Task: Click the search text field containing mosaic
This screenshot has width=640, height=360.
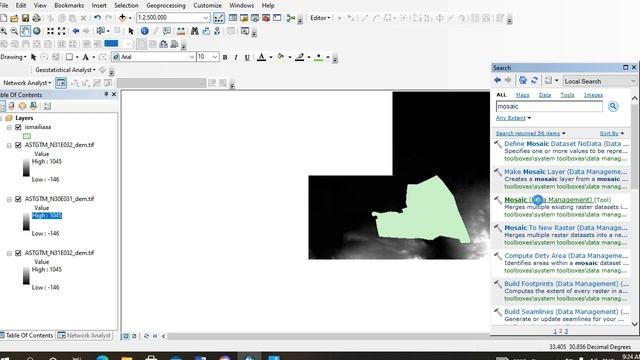Action: pos(549,107)
